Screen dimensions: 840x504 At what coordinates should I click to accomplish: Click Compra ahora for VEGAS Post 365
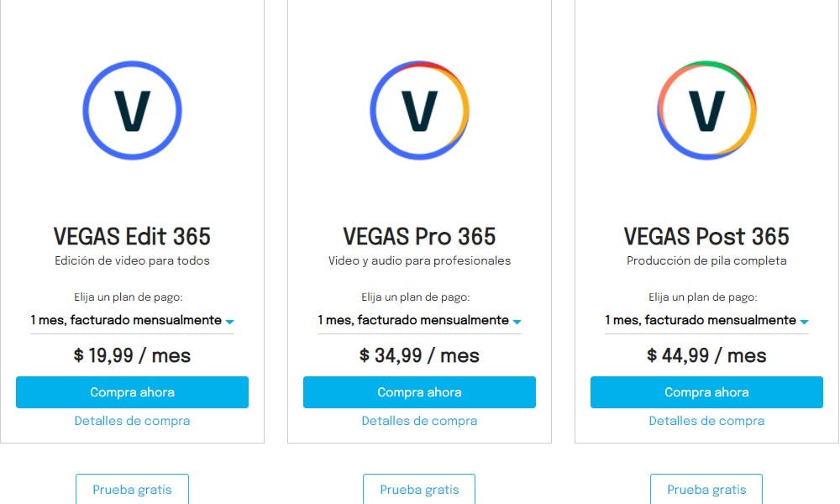pos(706,391)
